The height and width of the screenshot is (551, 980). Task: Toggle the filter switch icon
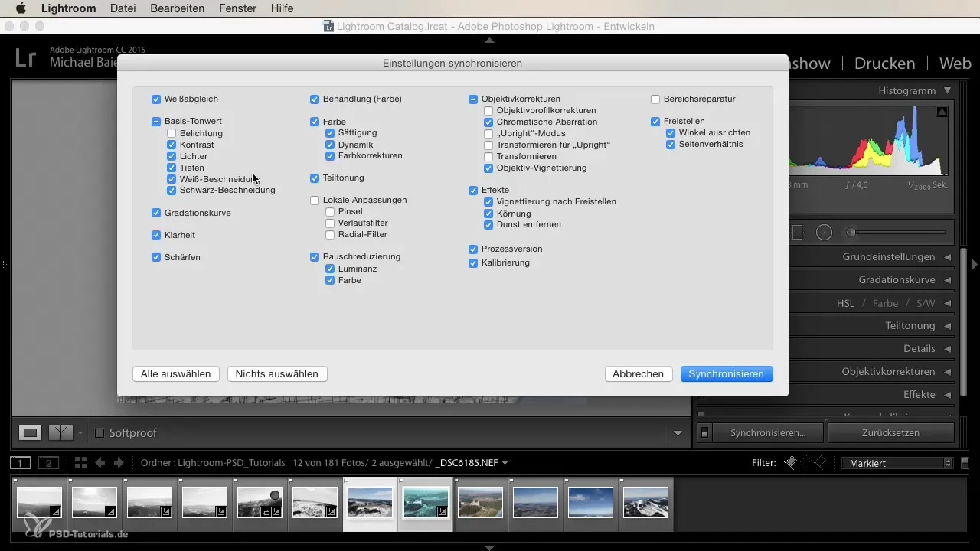965,462
